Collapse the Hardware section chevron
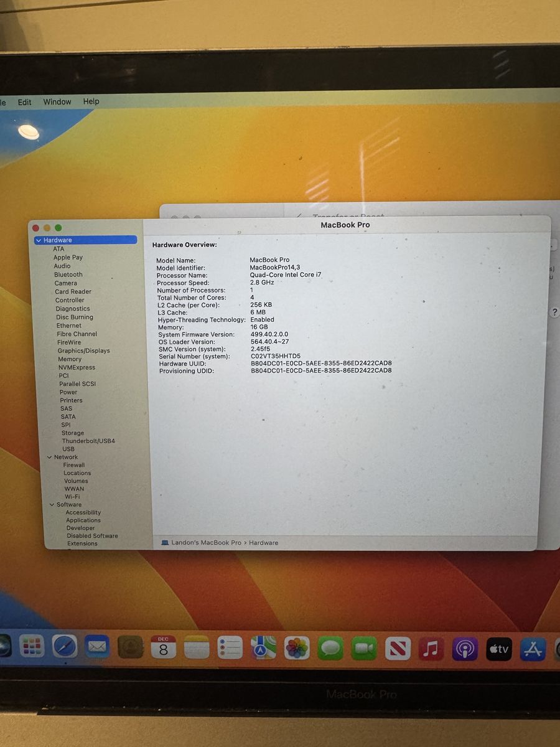Viewport: 560px width, 747px height. [x=39, y=240]
